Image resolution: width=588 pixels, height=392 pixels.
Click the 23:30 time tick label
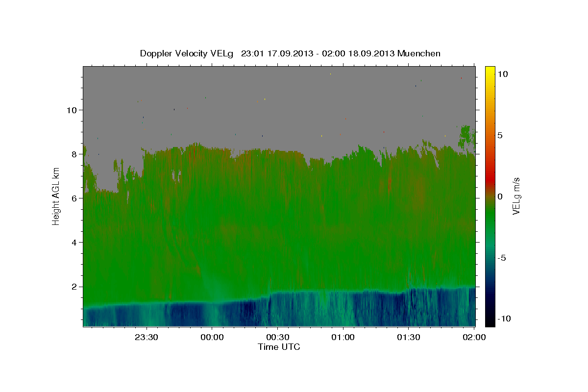[x=147, y=337]
